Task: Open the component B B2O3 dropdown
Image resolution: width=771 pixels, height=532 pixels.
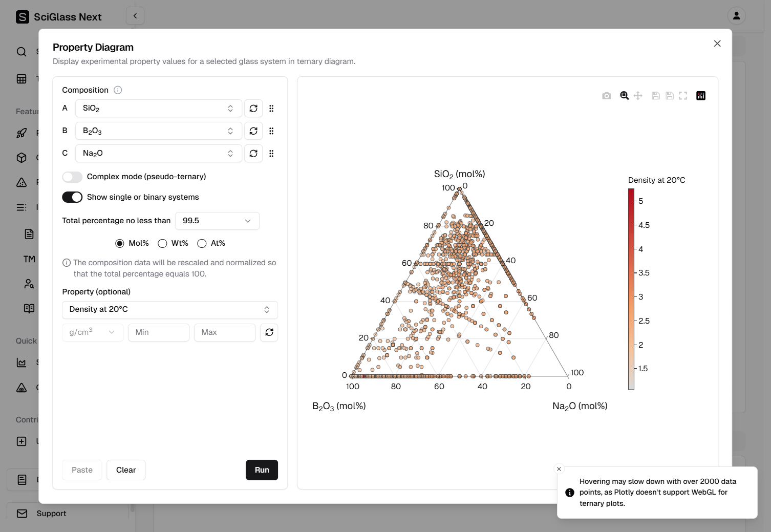Action: 158,131
